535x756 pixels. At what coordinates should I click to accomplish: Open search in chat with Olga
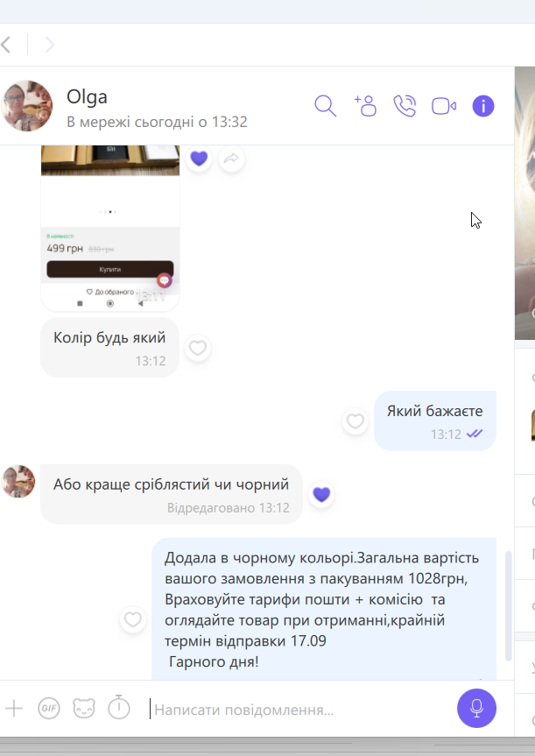326,106
